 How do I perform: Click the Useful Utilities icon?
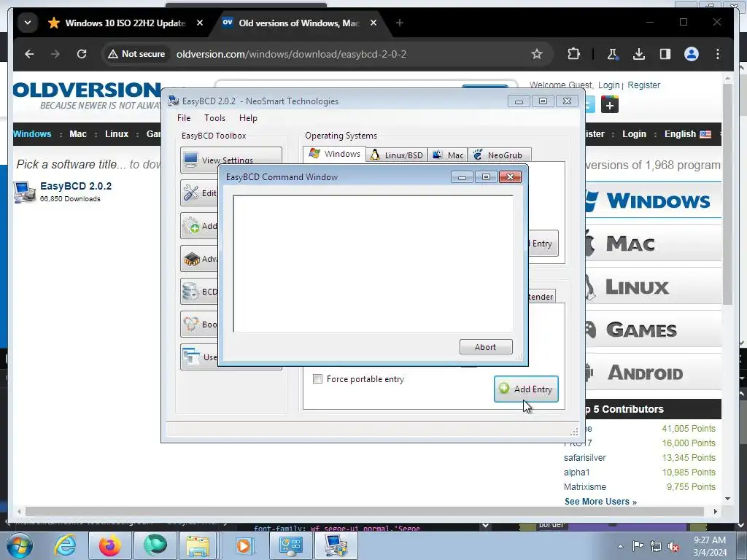[191, 357]
